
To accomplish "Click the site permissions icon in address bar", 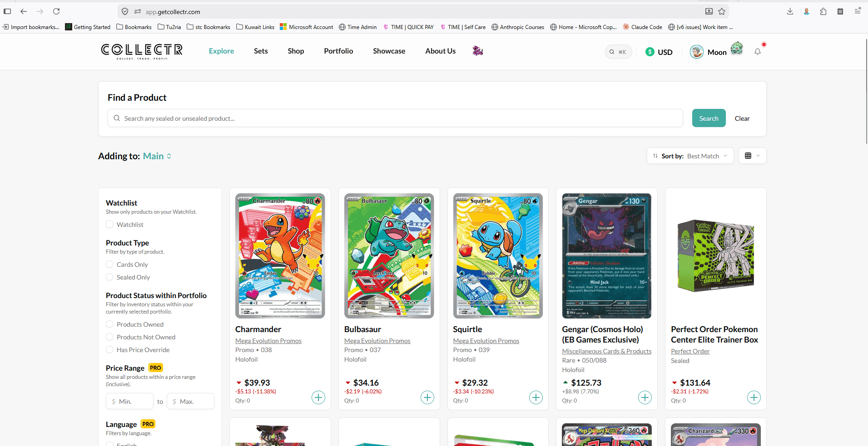I will (138, 12).
